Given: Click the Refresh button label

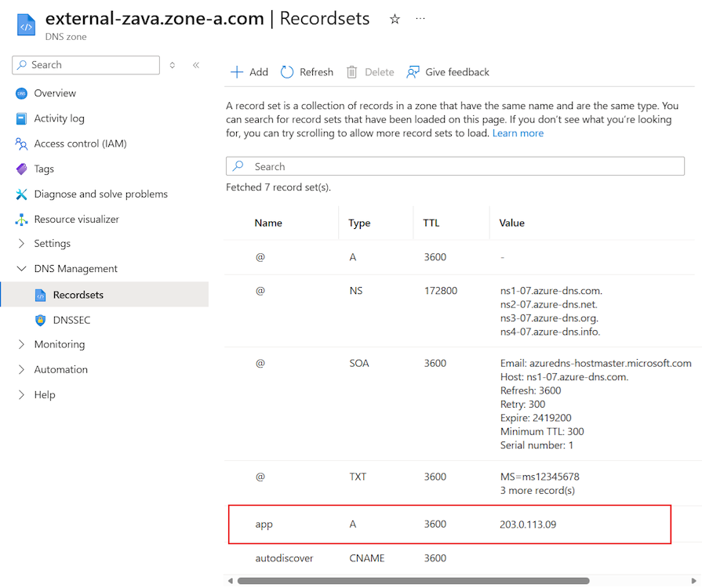Looking at the screenshot, I should [x=317, y=72].
